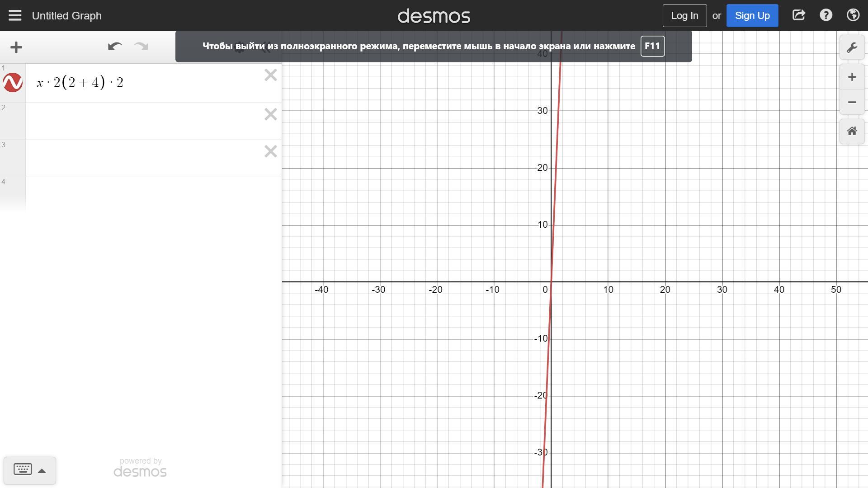Viewport: 868px width, 488px height.
Task: Remove empty expression row 2
Action: pyautogui.click(x=270, y=114)
